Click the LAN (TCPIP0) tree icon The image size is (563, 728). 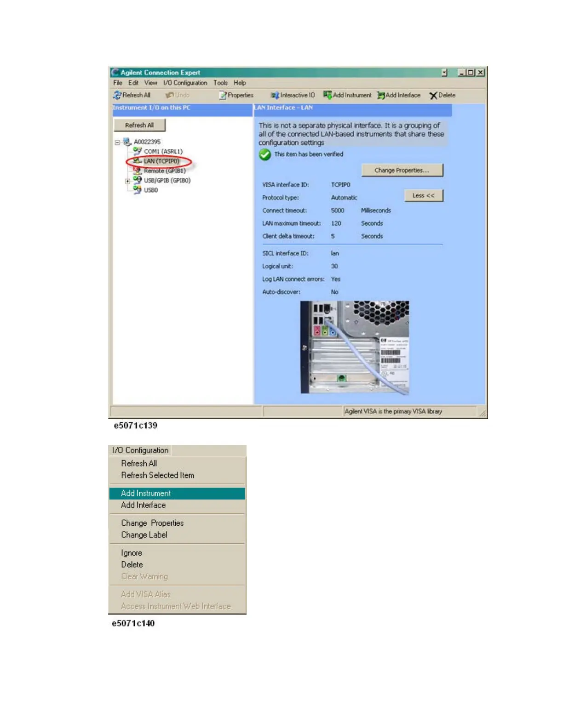[137, 161]
